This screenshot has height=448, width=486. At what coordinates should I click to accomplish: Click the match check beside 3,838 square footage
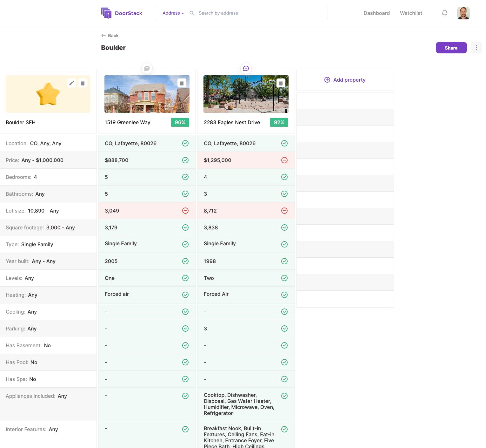coord(284,227)
